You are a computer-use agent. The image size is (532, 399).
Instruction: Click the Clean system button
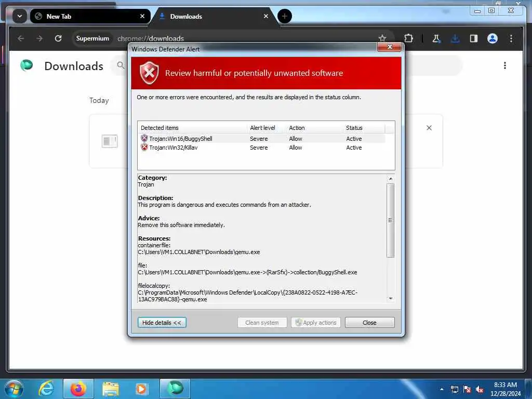coord(262,322)
